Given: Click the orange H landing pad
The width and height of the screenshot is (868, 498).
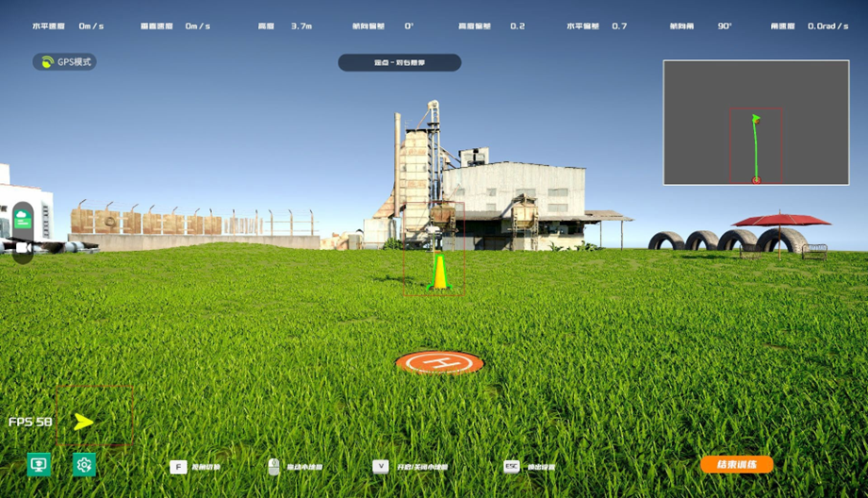Looking at the screenshot, I should click(x=439, y=362).
